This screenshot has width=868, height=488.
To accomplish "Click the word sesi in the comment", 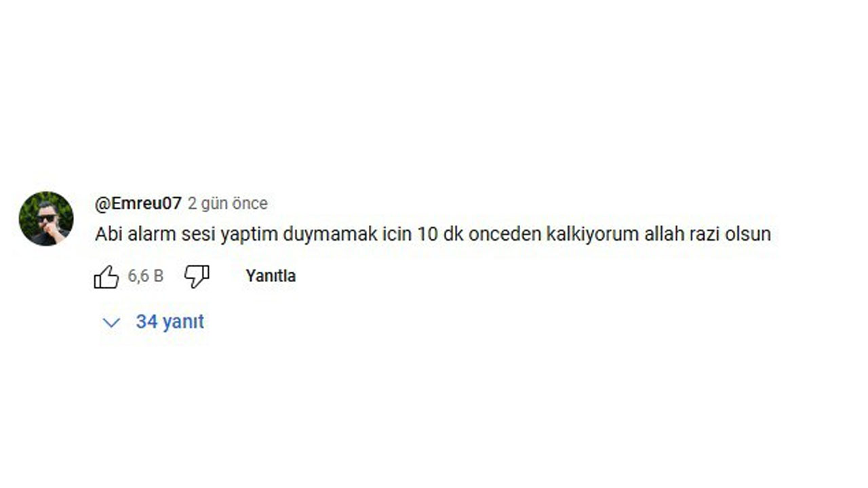I will 196,235.
